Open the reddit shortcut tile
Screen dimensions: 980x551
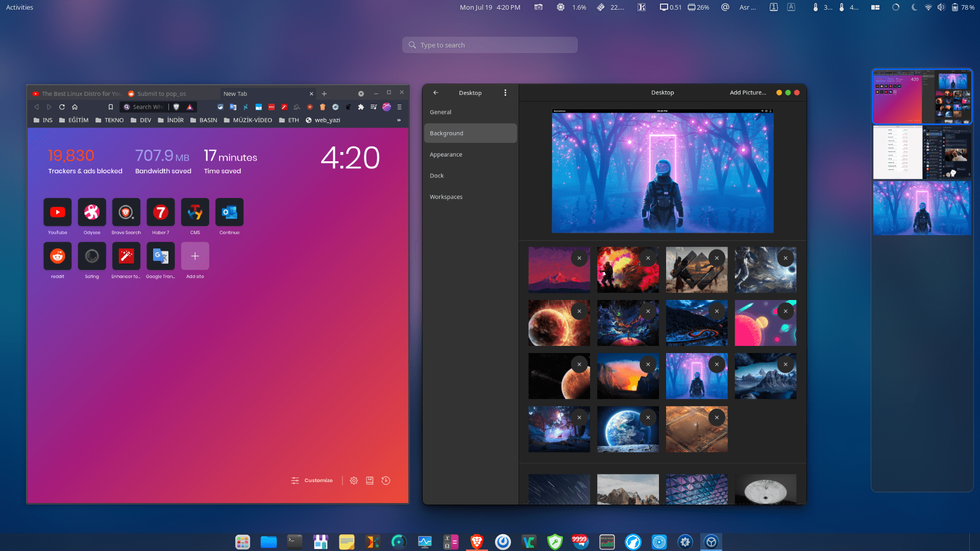coord(57,257)
